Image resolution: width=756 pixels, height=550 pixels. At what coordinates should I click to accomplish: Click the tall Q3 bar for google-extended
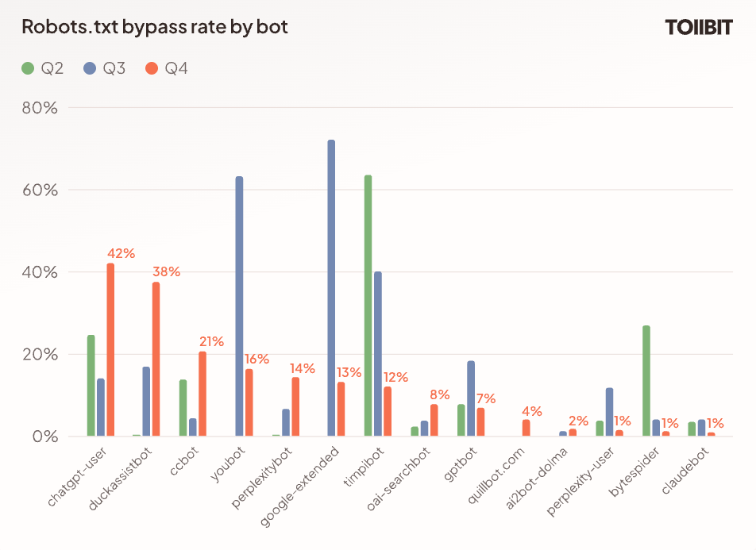click(331, 287)
